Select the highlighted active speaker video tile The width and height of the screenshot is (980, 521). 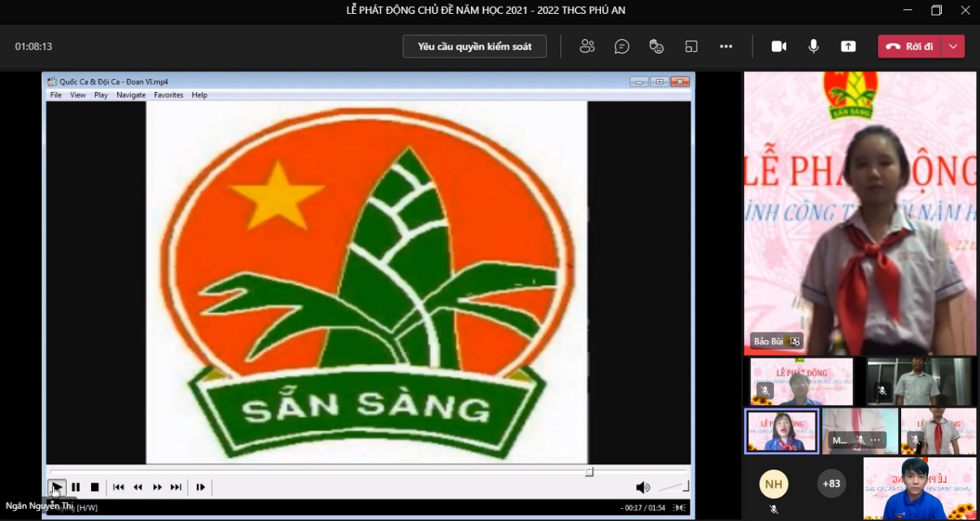point(782,431)
